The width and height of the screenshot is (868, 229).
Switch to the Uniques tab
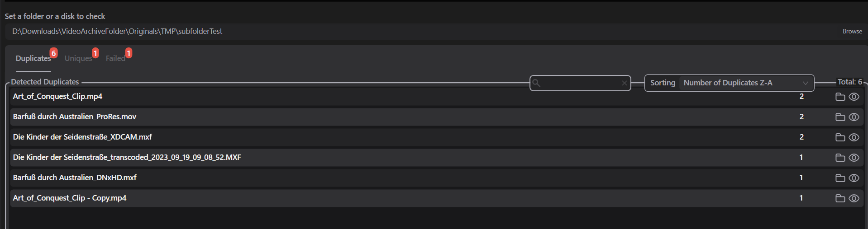[x=78, y=58]
